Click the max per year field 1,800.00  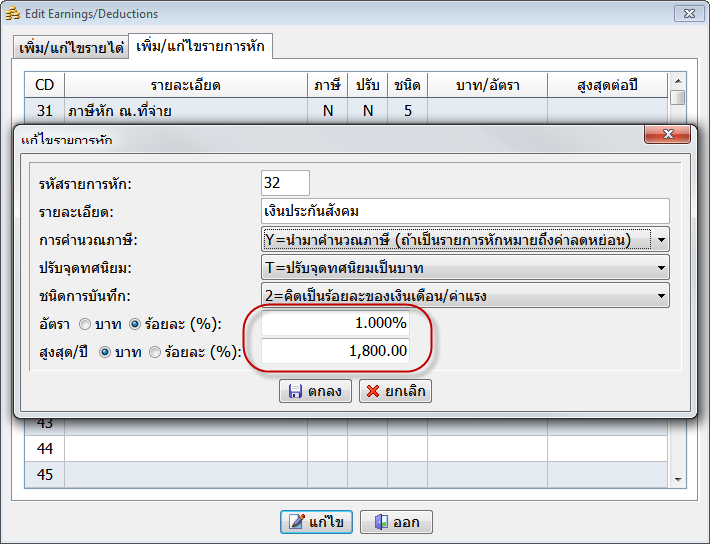coord(335,351)
